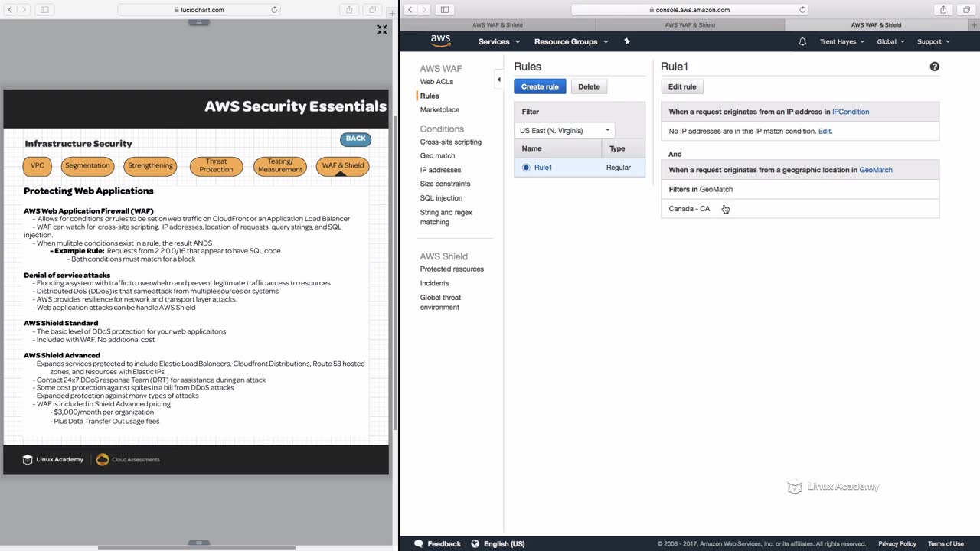This screenshot has height=551, width=980.
Task: Select the Segmentation topic pill
Action: (x=87, y=165)
